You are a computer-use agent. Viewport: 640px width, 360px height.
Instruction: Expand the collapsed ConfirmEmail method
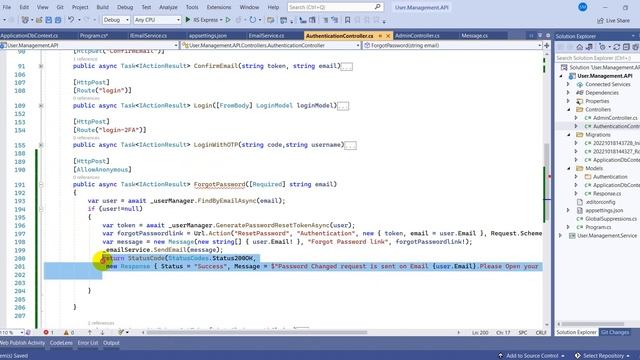pos(41,66)
